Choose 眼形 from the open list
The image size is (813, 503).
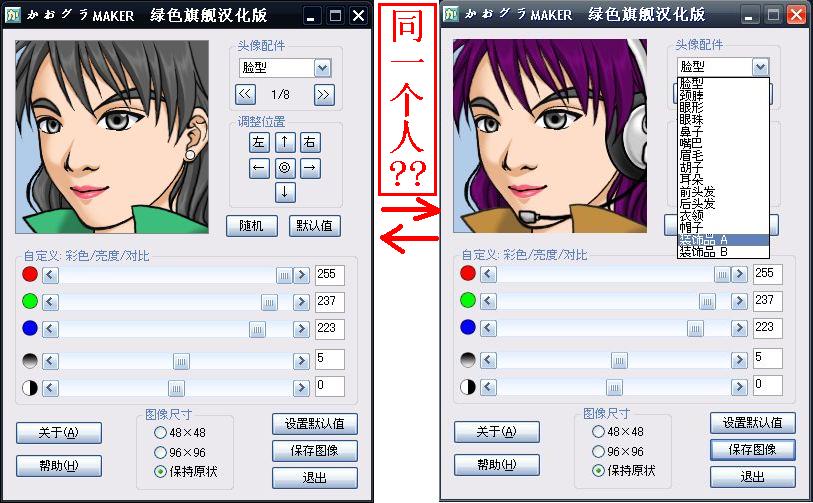(723, 107)
